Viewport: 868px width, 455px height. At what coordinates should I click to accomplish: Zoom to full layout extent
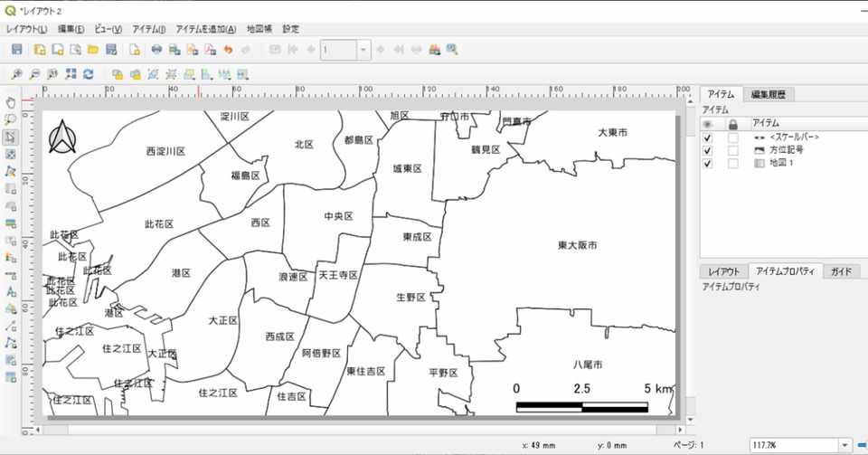point(71,74)
